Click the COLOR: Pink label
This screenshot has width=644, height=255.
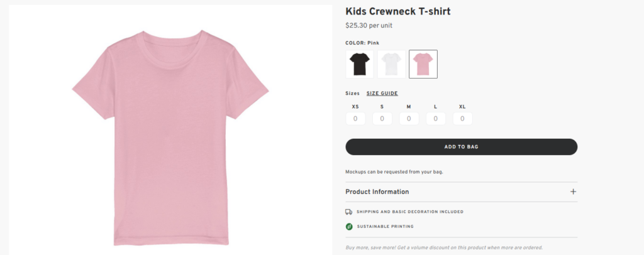click(x=363, y=43)
